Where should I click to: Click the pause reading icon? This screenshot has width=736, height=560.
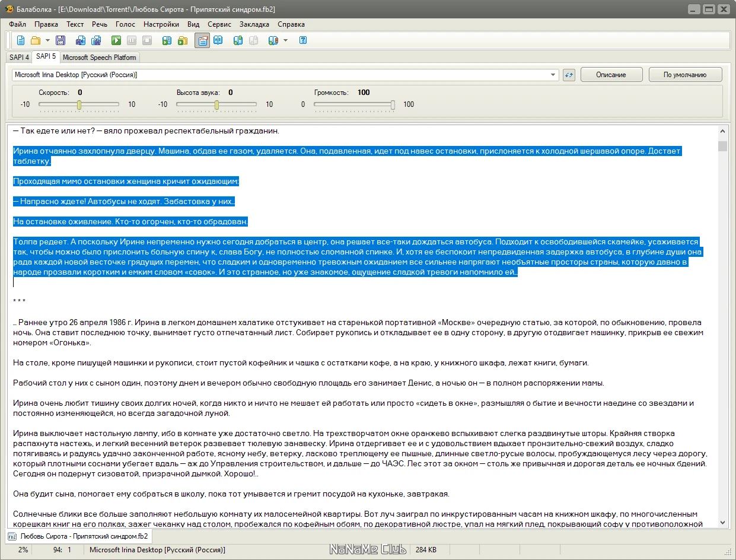click(x=132, y=40)
